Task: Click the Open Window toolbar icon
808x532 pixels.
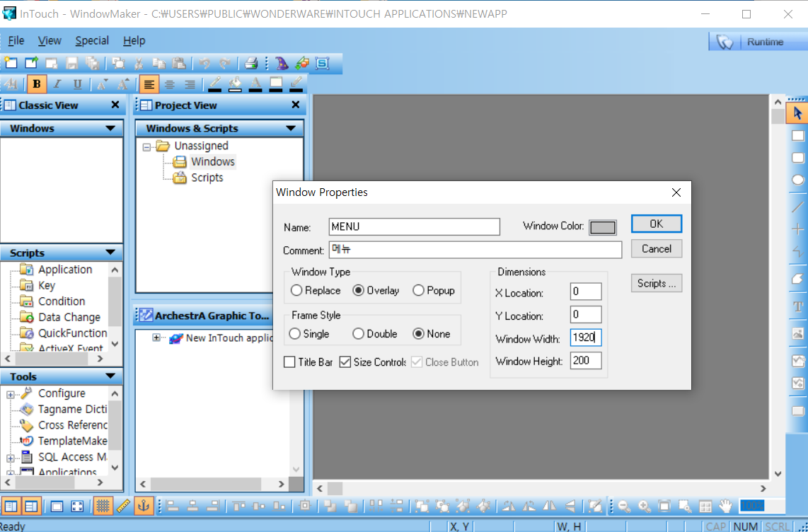Action: point(31,64)
